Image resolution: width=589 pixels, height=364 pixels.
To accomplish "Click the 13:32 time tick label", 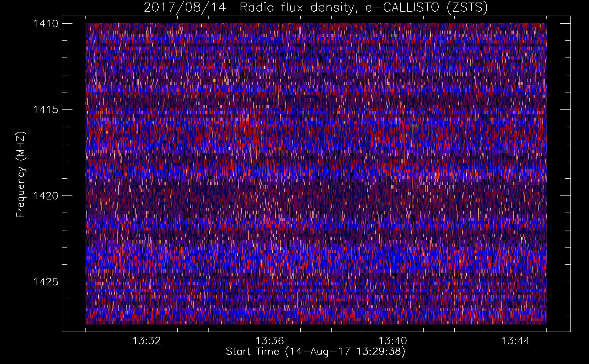I will pyautogui.click(x=147, y=341).
